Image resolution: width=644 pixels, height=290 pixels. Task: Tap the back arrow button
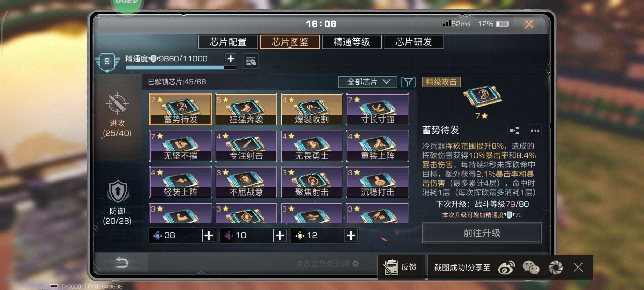tap(121, 263)
